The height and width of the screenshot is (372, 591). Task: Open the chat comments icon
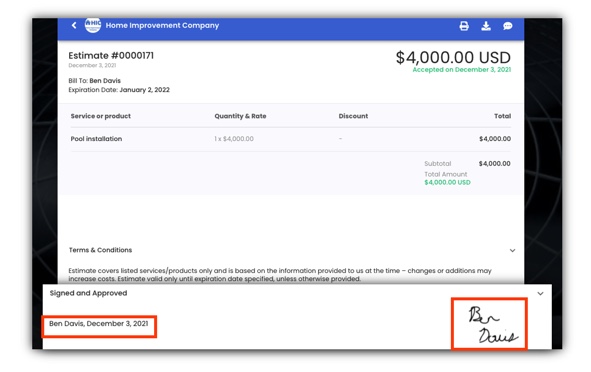[x=508, y=26]
